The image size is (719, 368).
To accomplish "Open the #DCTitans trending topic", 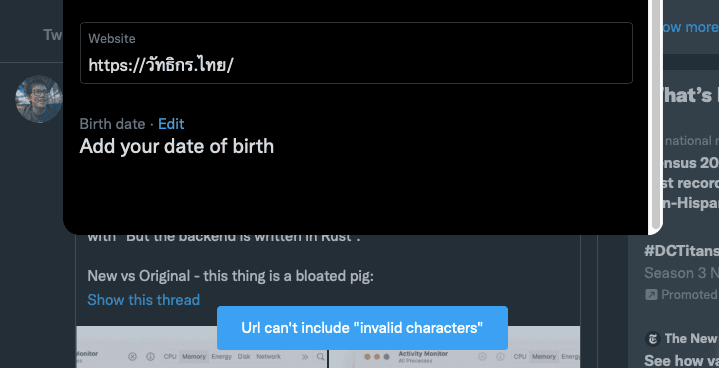I will (681, 251).
